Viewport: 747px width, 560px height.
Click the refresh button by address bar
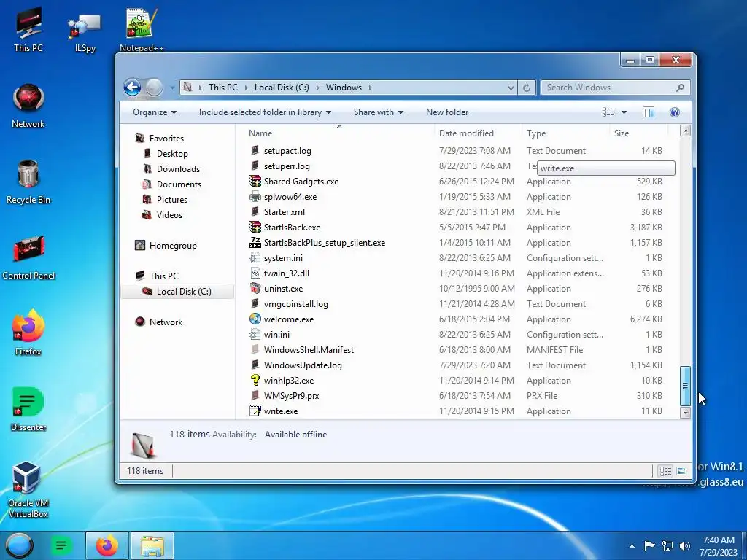[527, 87]
